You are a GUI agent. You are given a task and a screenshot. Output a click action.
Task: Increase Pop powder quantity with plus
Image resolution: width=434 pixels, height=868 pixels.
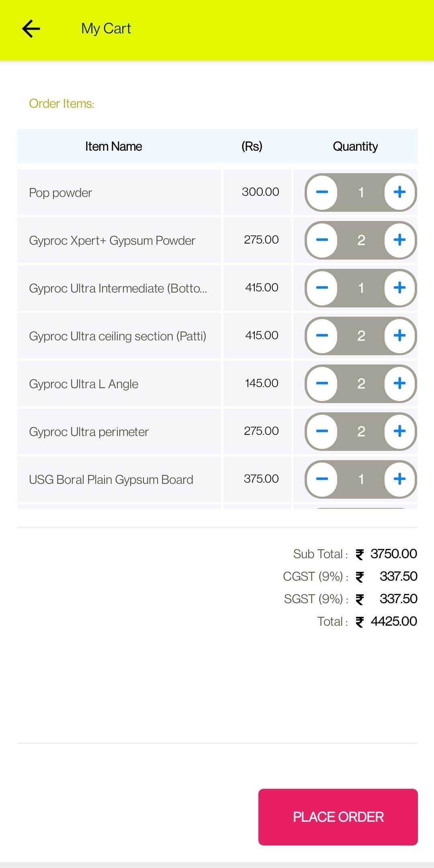click(x=399, y=192)
